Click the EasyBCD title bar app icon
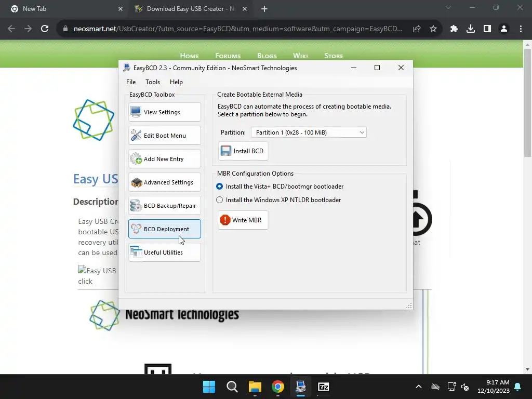532x399 pixels. pyautogui.click(x=127, y=68)
